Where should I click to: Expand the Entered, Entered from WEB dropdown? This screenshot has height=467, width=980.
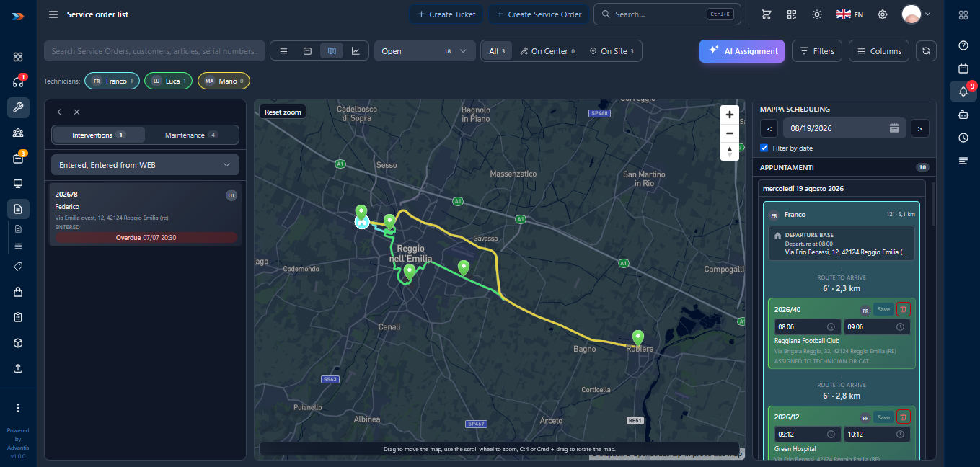[145, 165]
